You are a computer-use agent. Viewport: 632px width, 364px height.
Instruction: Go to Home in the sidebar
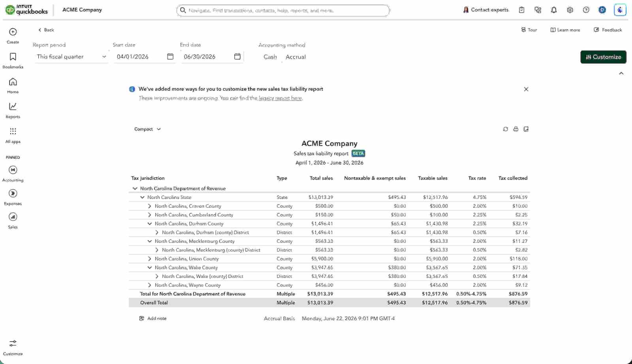click(x=13, y=85)
